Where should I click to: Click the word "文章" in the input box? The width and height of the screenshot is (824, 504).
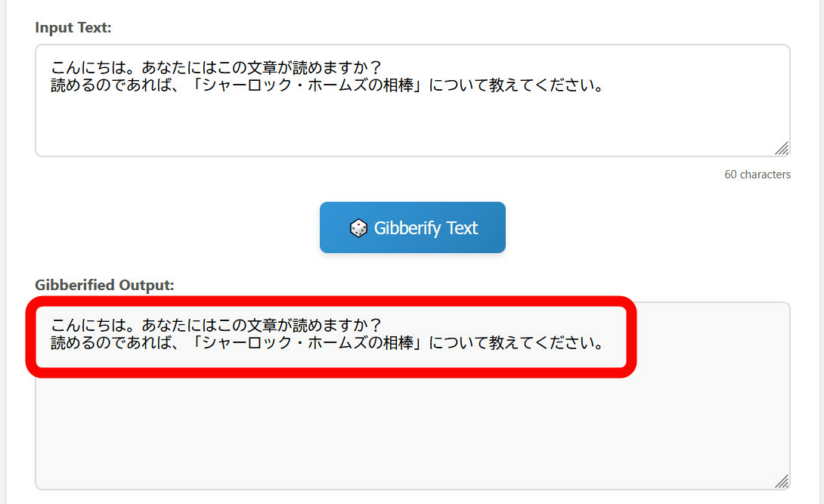[x=262, y=68]
